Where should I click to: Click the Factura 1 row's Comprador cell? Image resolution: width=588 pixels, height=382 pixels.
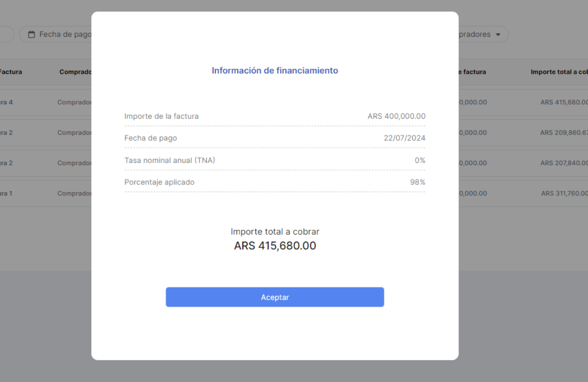point(74,193)
